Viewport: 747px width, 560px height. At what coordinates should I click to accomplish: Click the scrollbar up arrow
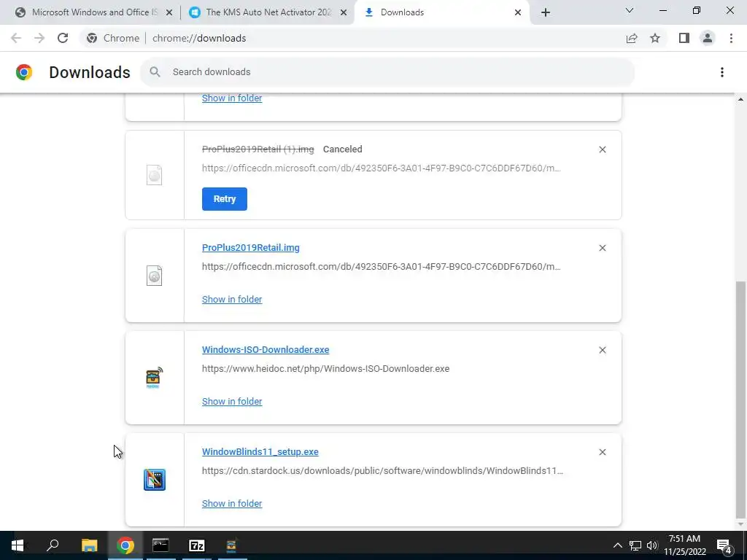pos(740,99)
